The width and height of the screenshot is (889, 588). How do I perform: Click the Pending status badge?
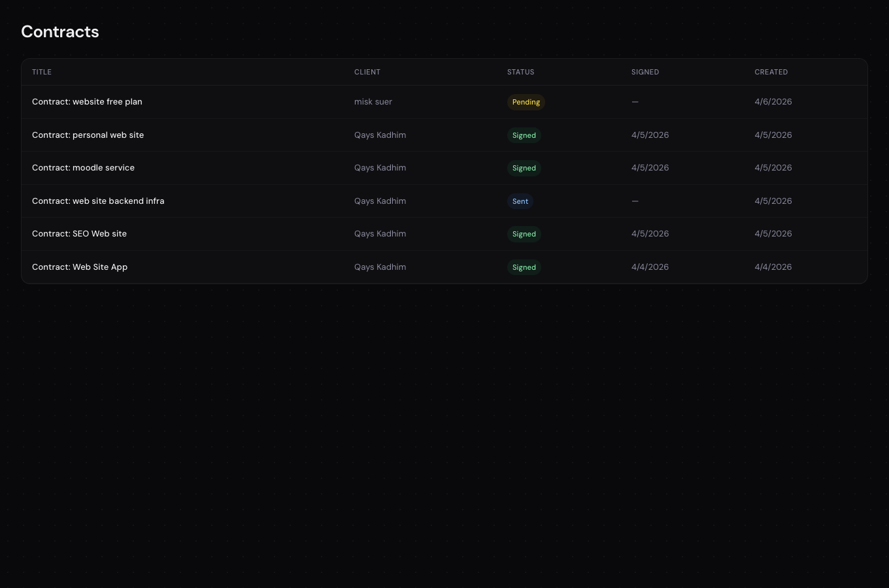(526, 102)
